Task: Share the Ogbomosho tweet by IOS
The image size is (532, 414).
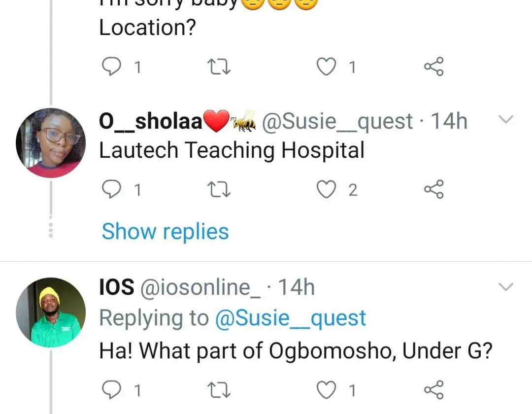Action: coord(433,390)
